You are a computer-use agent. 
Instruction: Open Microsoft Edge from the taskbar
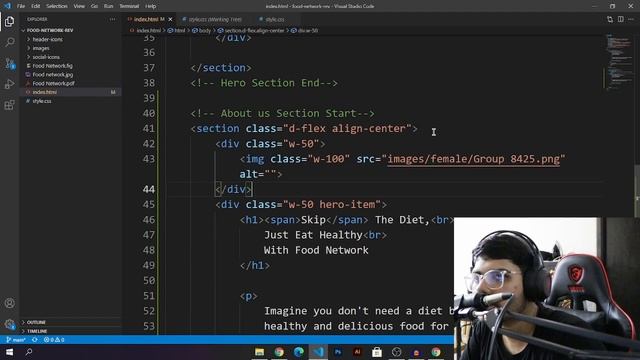click(x=298, y=352)
